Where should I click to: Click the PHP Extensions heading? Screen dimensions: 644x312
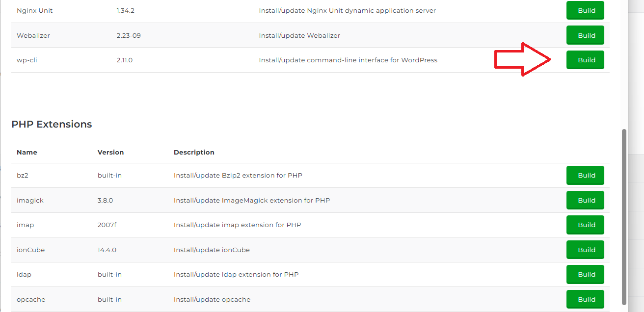[x=52, y=124]
